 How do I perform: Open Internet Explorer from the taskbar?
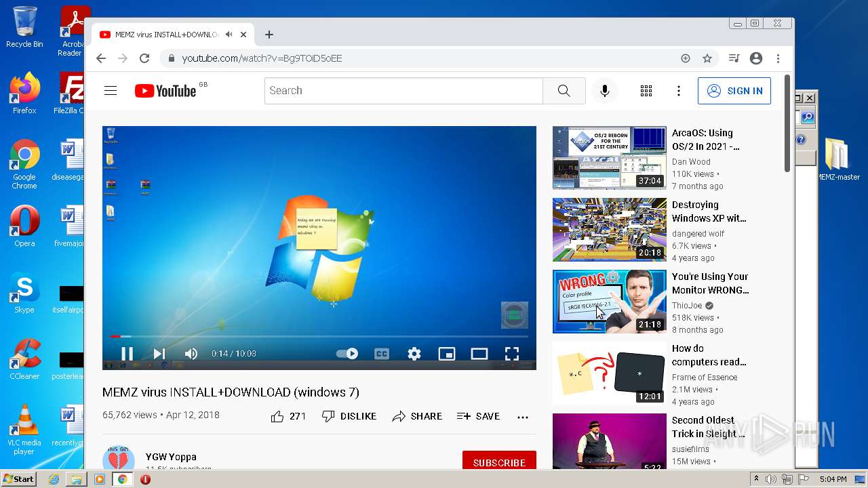point(54,479)
